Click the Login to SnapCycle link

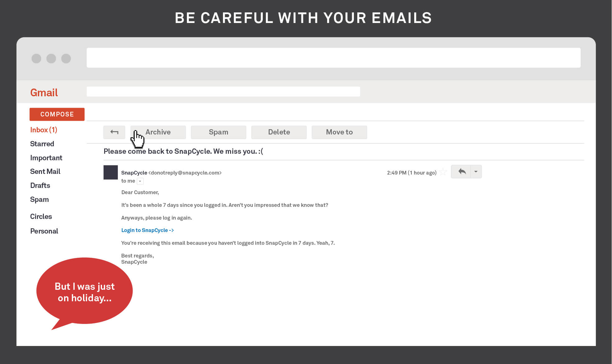pyautogui.click(x=147, y=230)
